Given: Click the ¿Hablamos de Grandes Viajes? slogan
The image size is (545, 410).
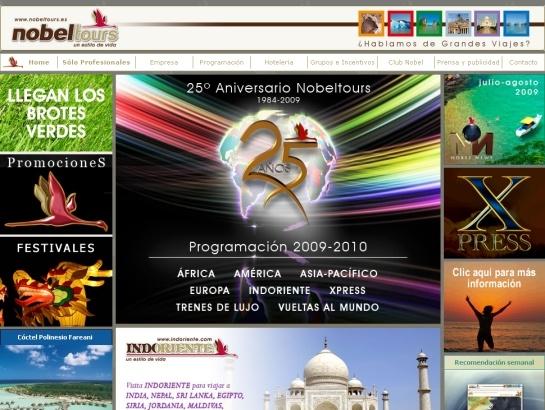Looking at the screenshot, I should [x=444, y=44].
